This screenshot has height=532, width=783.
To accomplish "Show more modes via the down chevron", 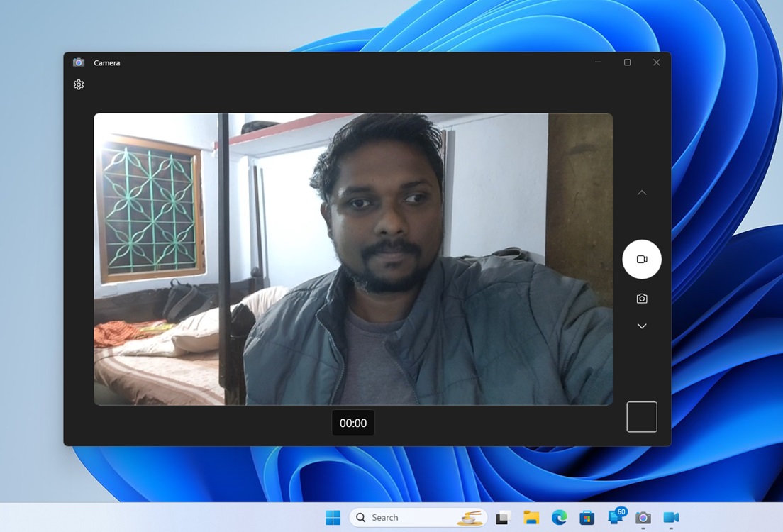I will click(x=641, y=326).
